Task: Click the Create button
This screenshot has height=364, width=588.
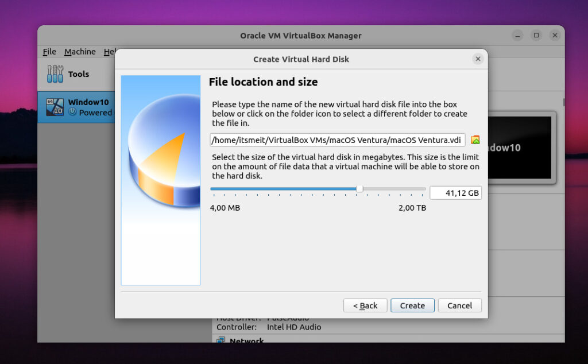Action: (x=412, y=305)
